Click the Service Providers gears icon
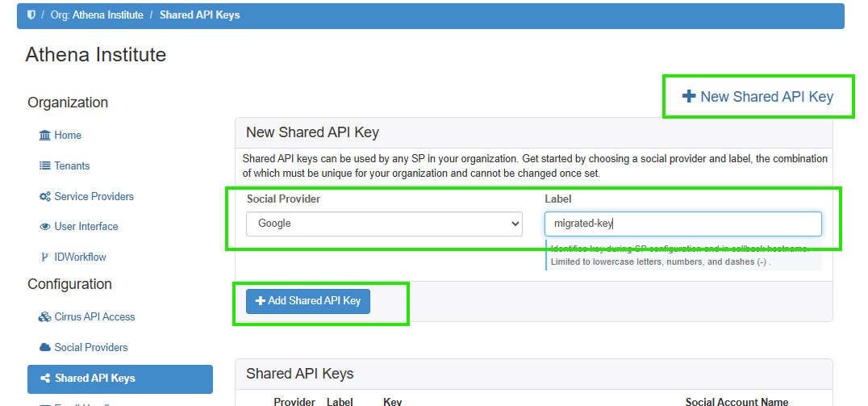This screenshot has width=868, height=406. tap(45, 197)
